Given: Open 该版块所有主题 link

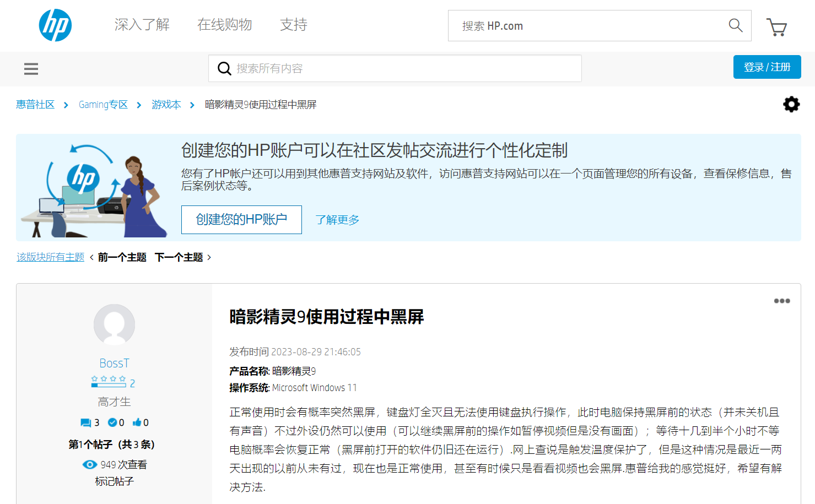Looking at the screenshot, I should 51,257.
